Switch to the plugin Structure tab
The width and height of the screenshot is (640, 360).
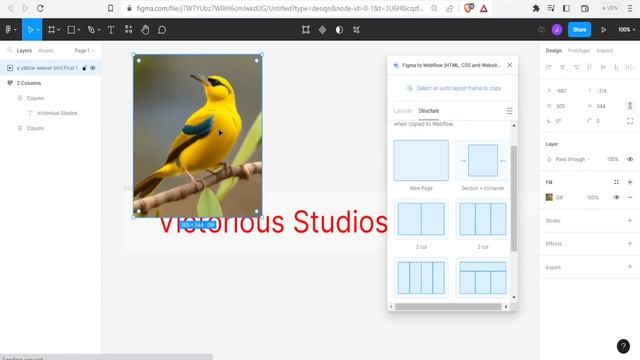coord(429,111)
